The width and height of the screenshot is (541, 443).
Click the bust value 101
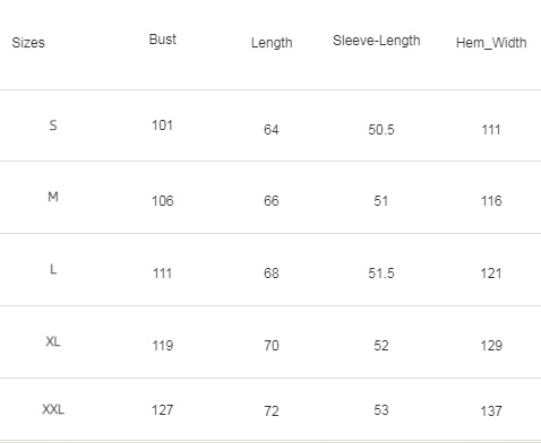tap(163, 125)
